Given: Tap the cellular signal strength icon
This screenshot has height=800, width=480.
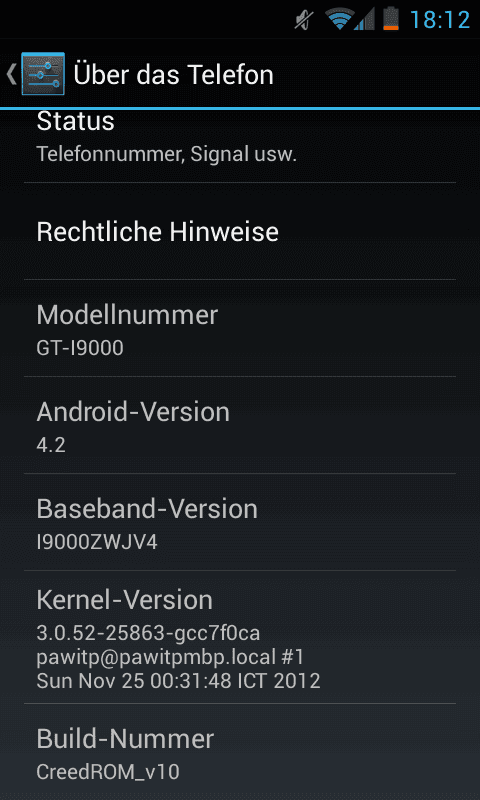Looking at the screenshot, I should (364, 20).
